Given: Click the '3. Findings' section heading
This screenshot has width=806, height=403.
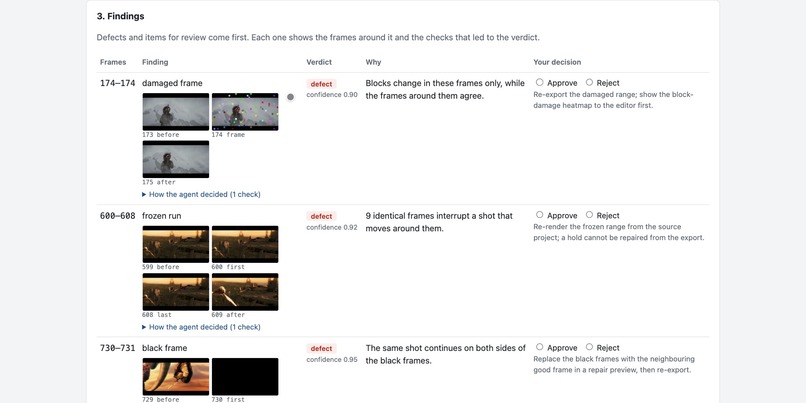Looking at the screenshot, I should point(120,16).
